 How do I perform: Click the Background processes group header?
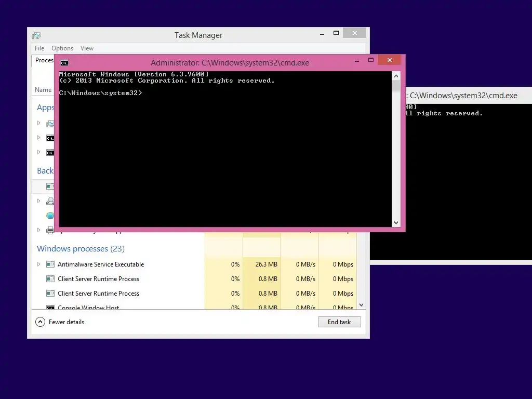(x=45, y=170)
